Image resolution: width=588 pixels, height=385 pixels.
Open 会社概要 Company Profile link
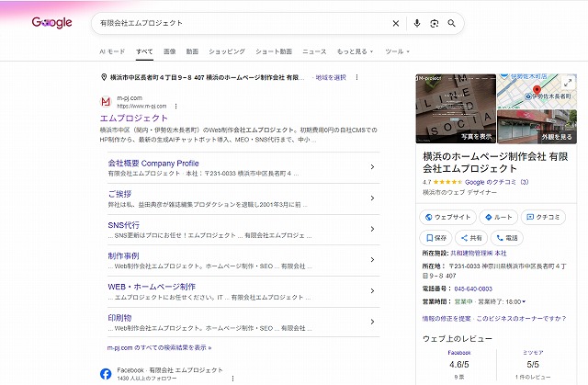point(153,163)
